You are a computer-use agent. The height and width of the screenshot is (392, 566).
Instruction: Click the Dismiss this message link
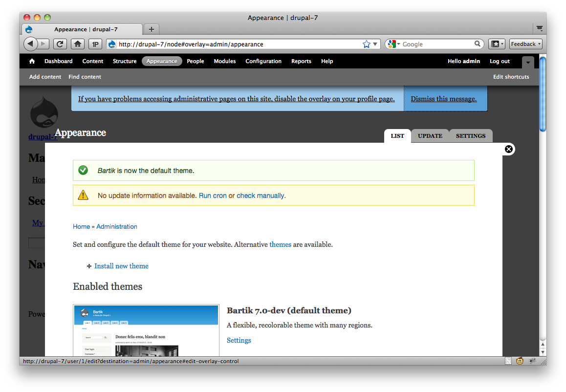click(443, 98)
